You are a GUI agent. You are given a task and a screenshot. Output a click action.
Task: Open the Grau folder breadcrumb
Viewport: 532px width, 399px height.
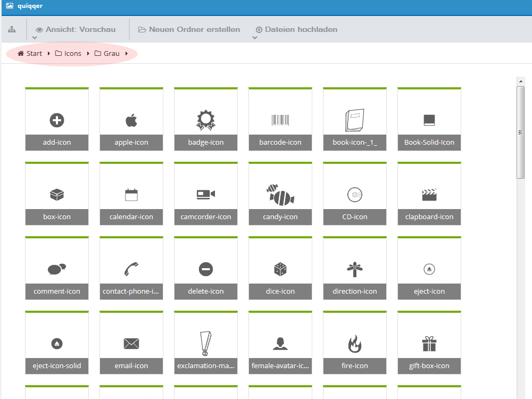[x=107, y=54]
